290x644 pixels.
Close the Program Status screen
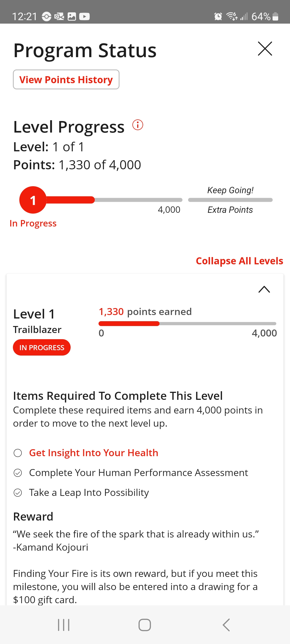tap(265, 49)
